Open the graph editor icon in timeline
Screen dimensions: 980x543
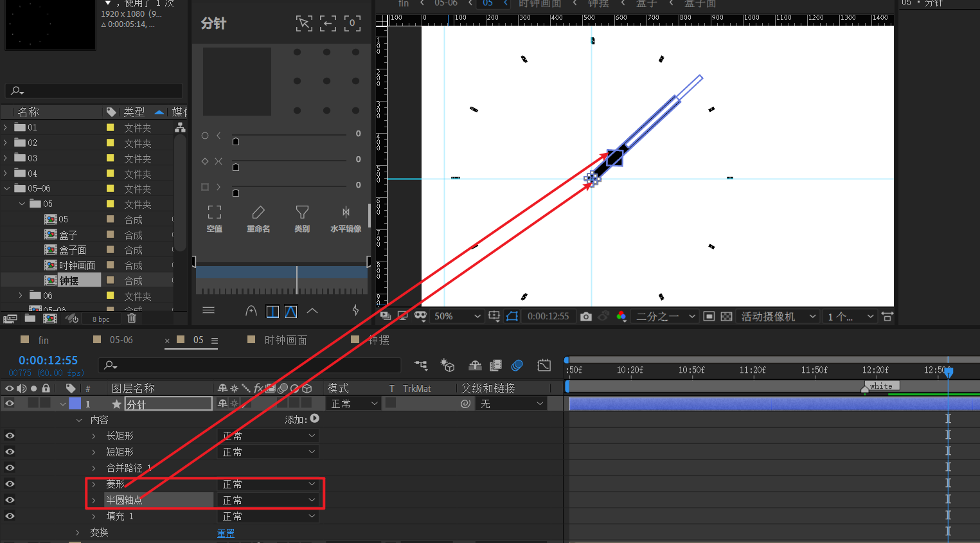coord(544,366)
